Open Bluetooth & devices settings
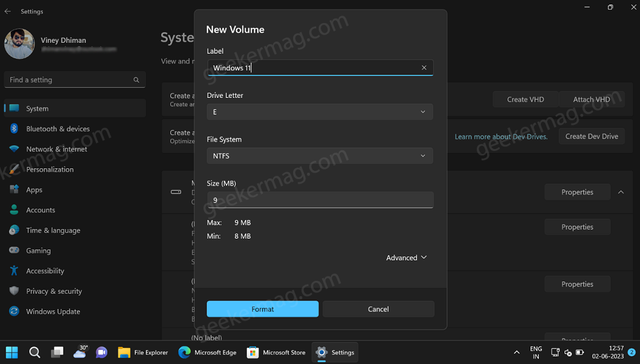 [x=75, y=129]
